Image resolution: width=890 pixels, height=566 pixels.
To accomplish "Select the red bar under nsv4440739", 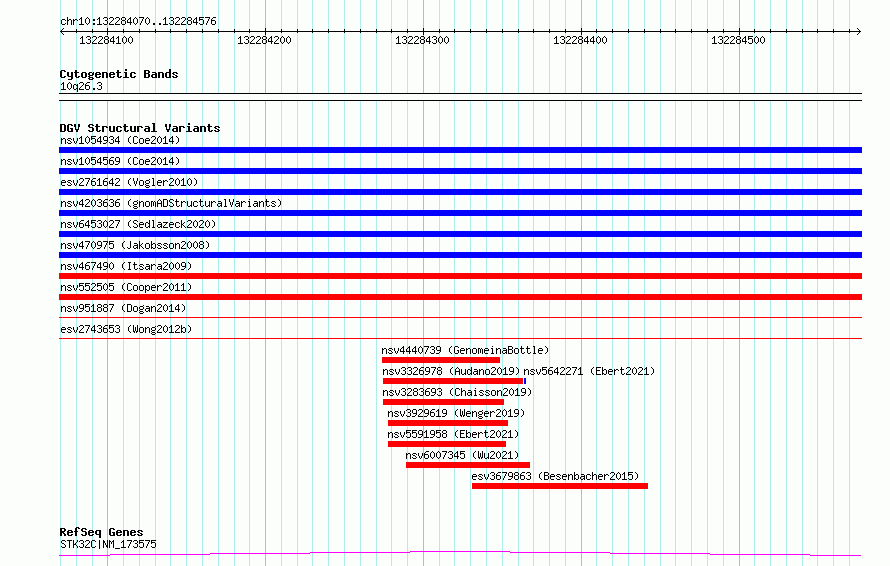I will point(441,360).
